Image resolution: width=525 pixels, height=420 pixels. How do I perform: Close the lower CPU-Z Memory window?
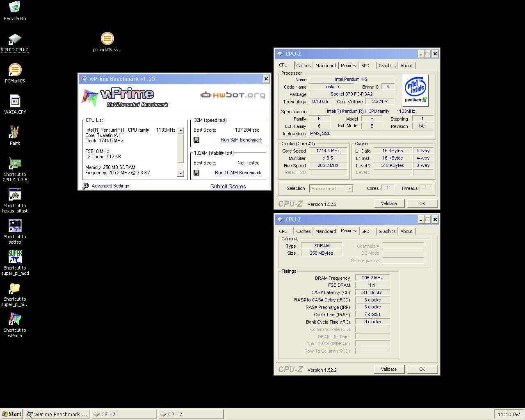click(435, 219)
